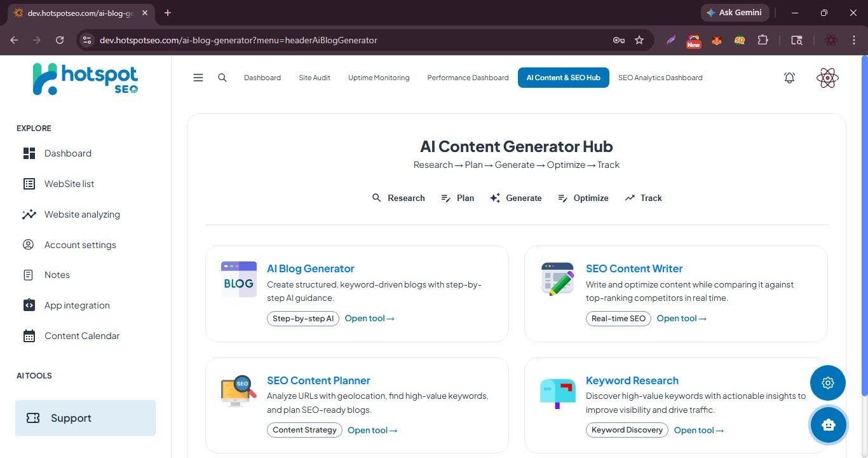Open the floating chatbot button
Screen dimensions: 868x458
click(828, 425)
